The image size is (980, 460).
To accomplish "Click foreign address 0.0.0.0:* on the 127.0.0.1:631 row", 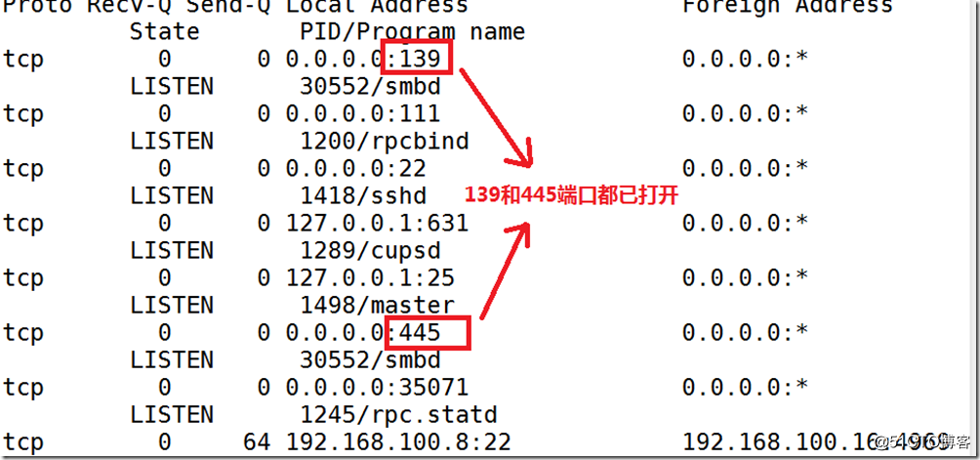I will coord(745,223).
